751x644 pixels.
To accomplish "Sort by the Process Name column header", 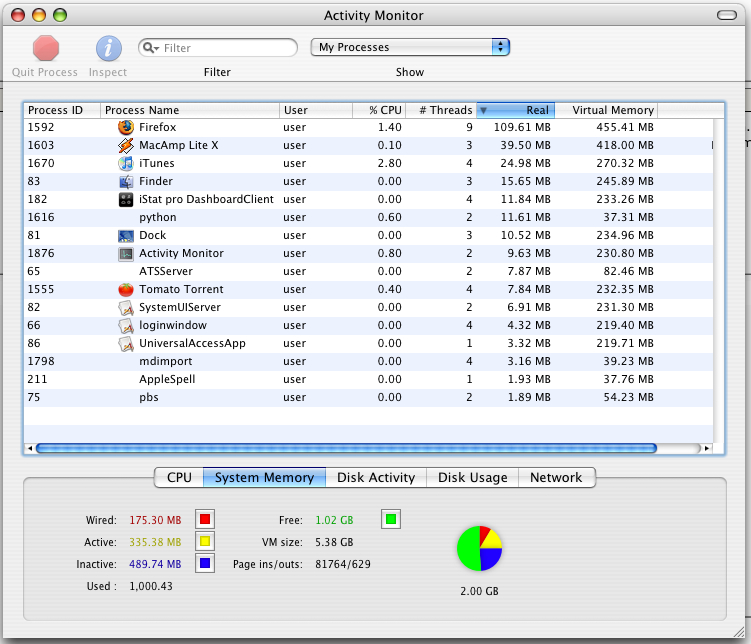I will [190, 110].
